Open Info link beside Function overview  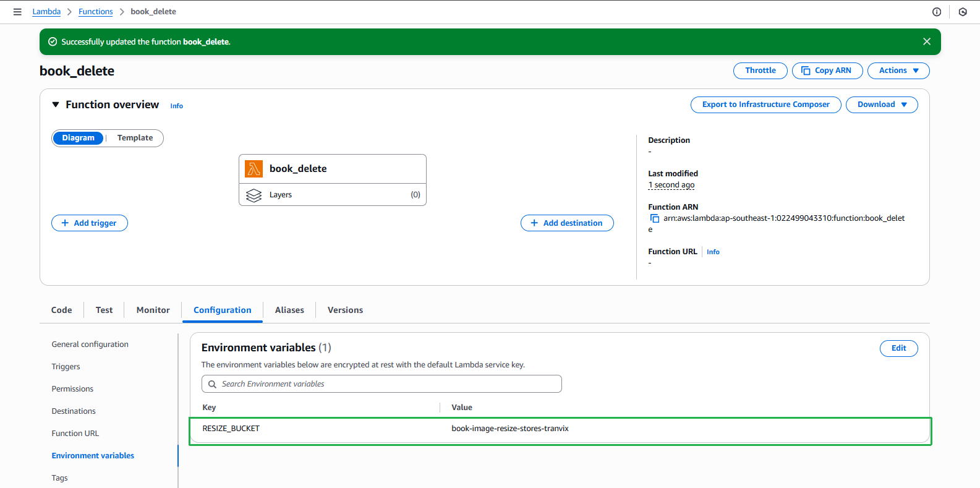click(177, 106)
